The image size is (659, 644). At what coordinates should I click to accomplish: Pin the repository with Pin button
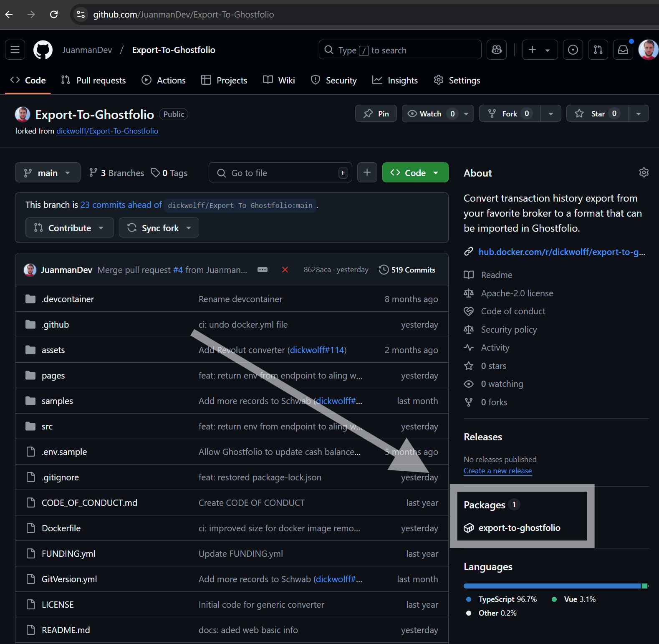pos(376,114)
